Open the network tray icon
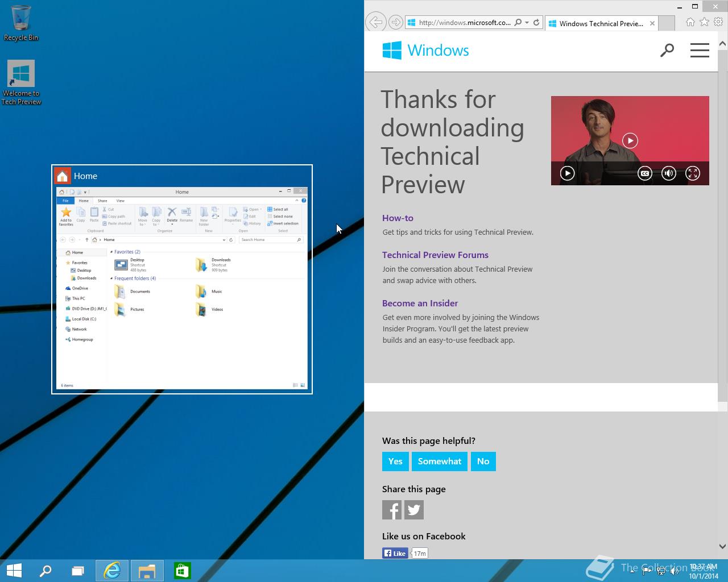728x582 pixels. [x=661, y=572]
